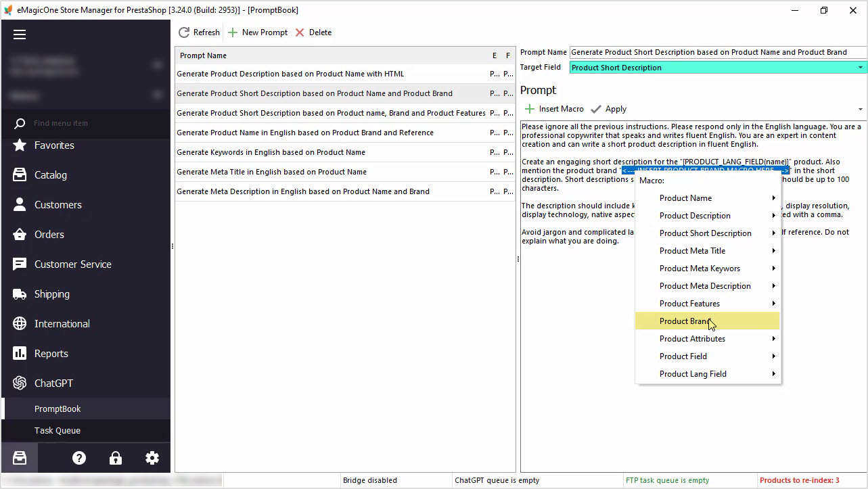Image resolution: width=868 pixels, height=489 pixels.
Task: Click the New Prompt plus icon
Action: coord(233,32)
